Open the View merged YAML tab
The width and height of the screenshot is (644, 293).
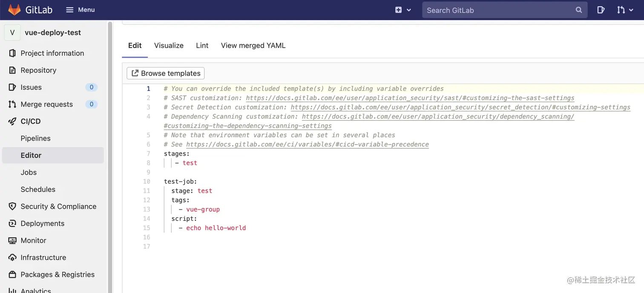[253, 46]
